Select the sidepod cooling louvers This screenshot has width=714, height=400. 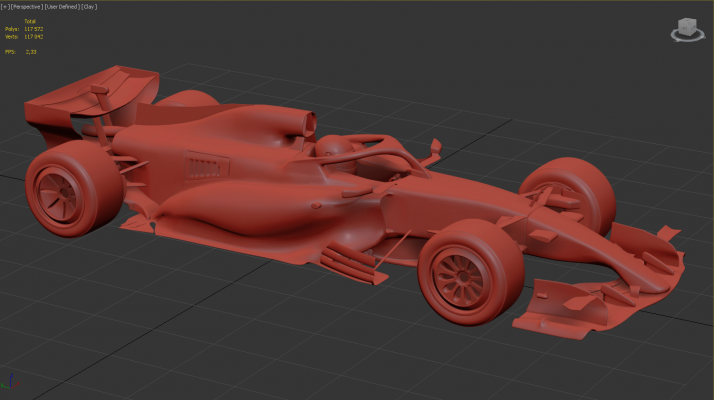[203, 162]
